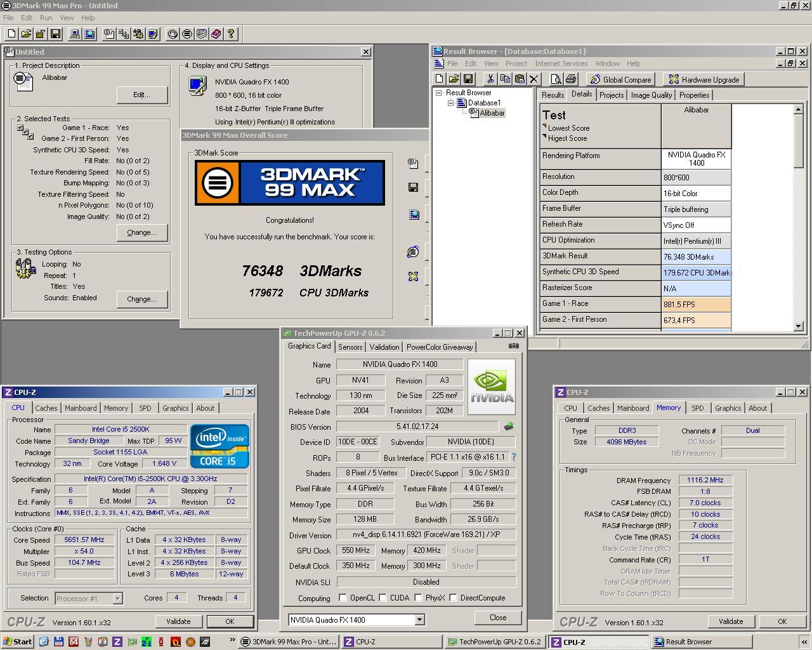
Task: Click Print icon in Result Browser toolbar
Action: click(x=571, y=79)
